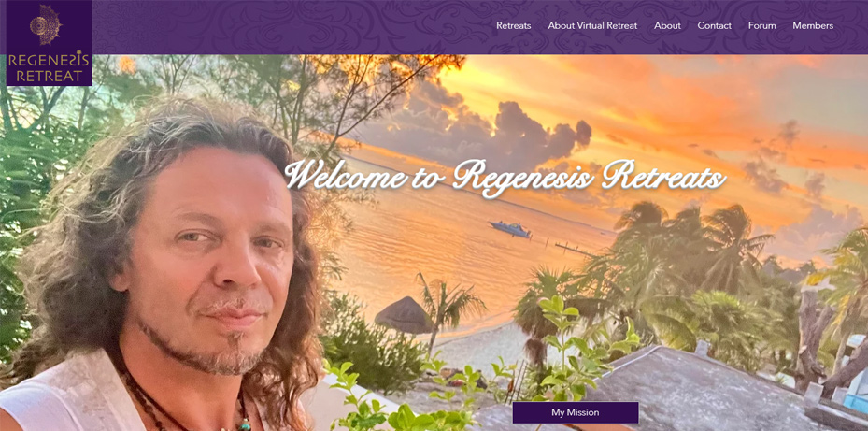This screenshot has height=431, width=868.
Task: Click the man's beaded necklace
Action: tap(183, 405)
